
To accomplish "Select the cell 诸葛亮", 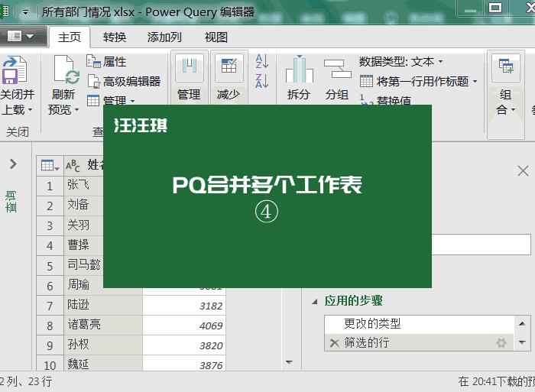I will pyautogui.click(x=103, y=325).
